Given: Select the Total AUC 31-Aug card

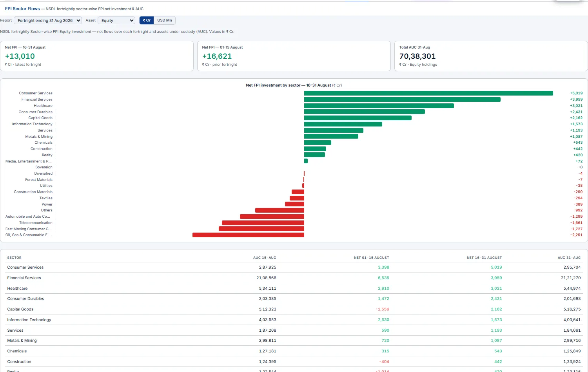Looking at the screenshot, I should (x=491, y=56).
